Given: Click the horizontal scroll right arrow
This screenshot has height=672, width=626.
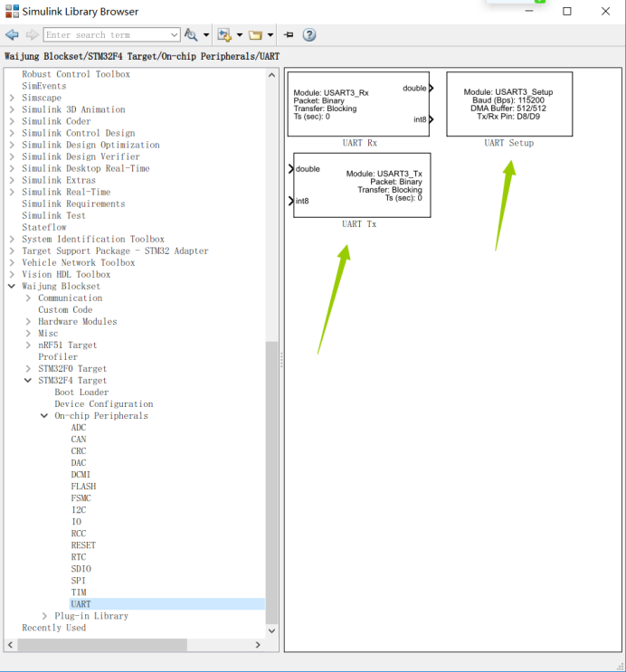Looking at the screenshot, I should click(x=258, y=645).
